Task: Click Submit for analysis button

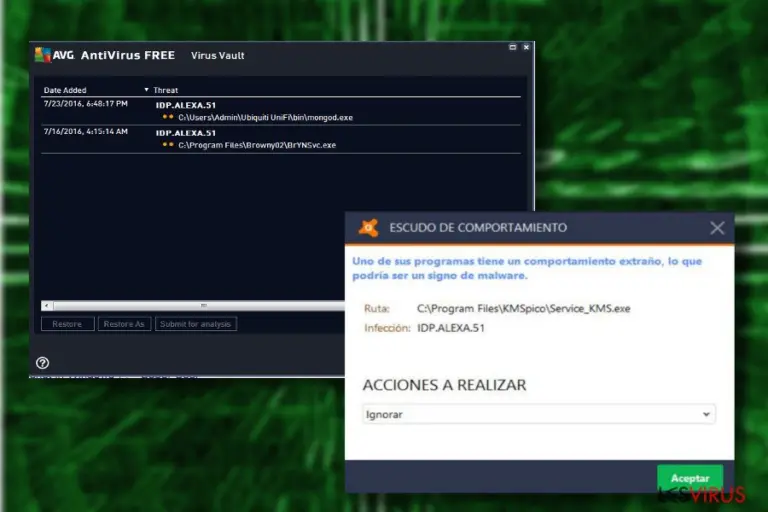Action: 196,324
